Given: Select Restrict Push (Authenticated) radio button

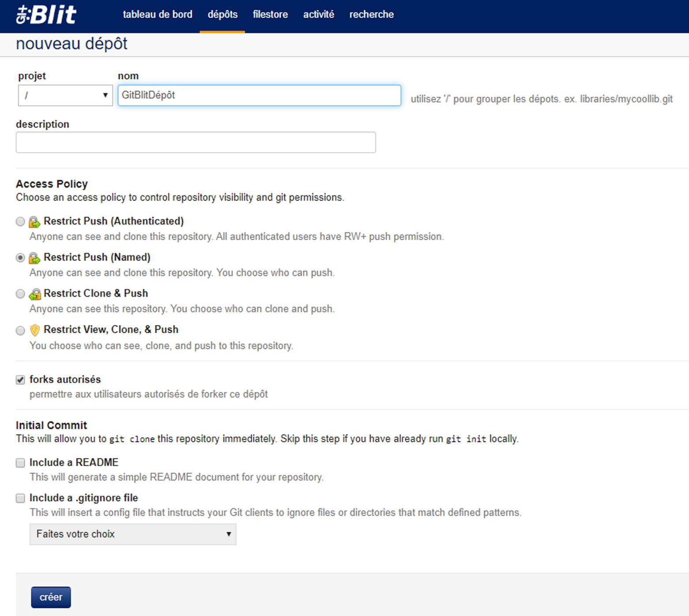Looking at the screenshot, I should coord(20,222).
